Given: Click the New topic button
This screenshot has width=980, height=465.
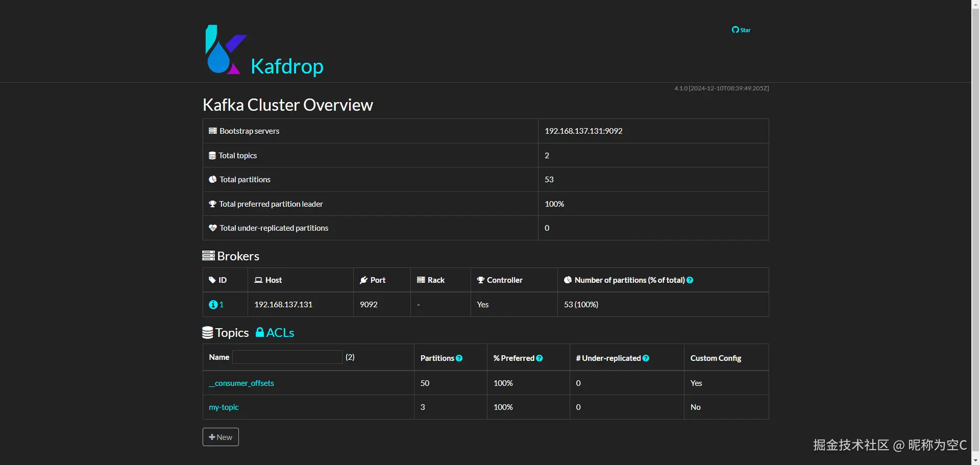Looking at the screenshot, I should pos(220,437).
